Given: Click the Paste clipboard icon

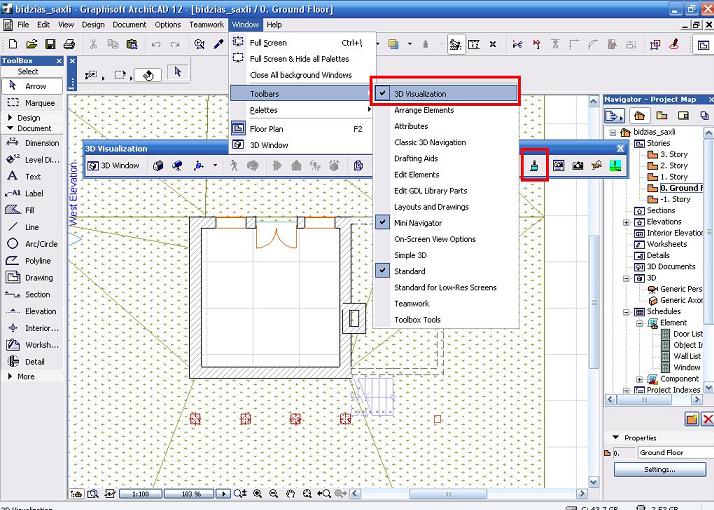Looking at the screenshot, I should tap(132, 44).
